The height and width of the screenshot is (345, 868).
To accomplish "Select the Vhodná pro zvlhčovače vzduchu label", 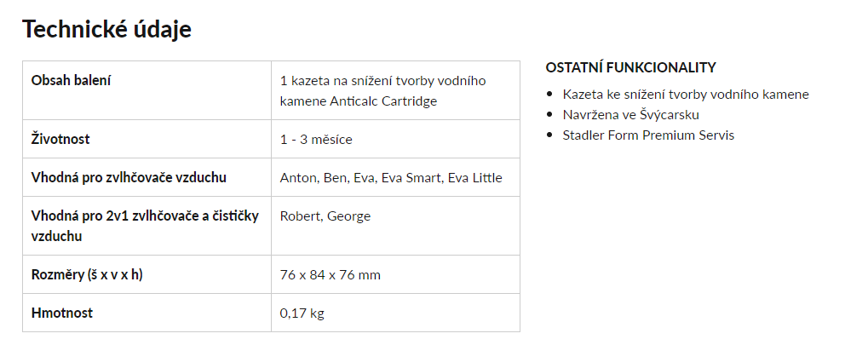I will 129,178.
